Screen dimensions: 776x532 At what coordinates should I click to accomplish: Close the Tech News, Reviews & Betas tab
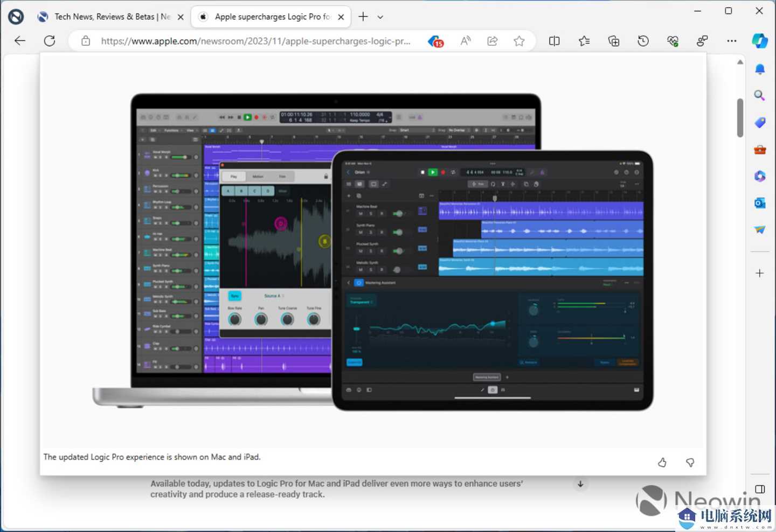181,17
